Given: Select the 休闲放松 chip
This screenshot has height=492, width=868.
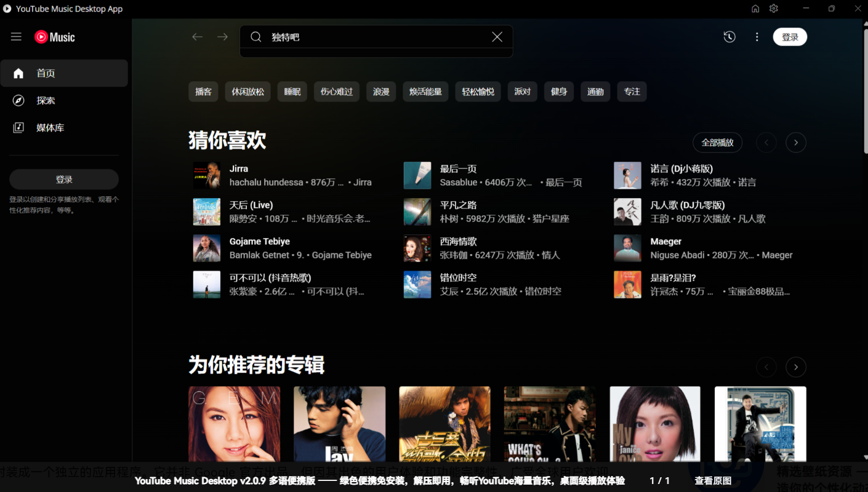Looking at the screenshot, I should click(247, 92).
